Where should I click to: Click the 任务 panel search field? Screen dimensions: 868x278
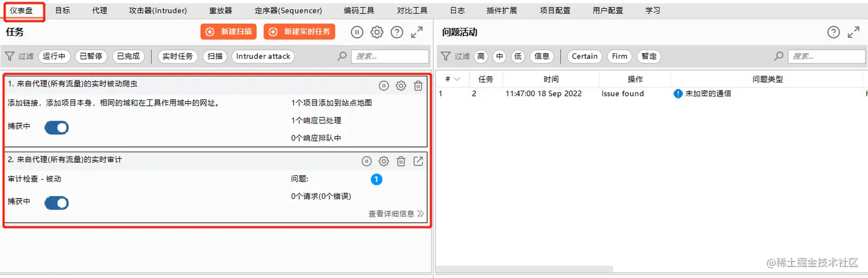click(390, 56)
